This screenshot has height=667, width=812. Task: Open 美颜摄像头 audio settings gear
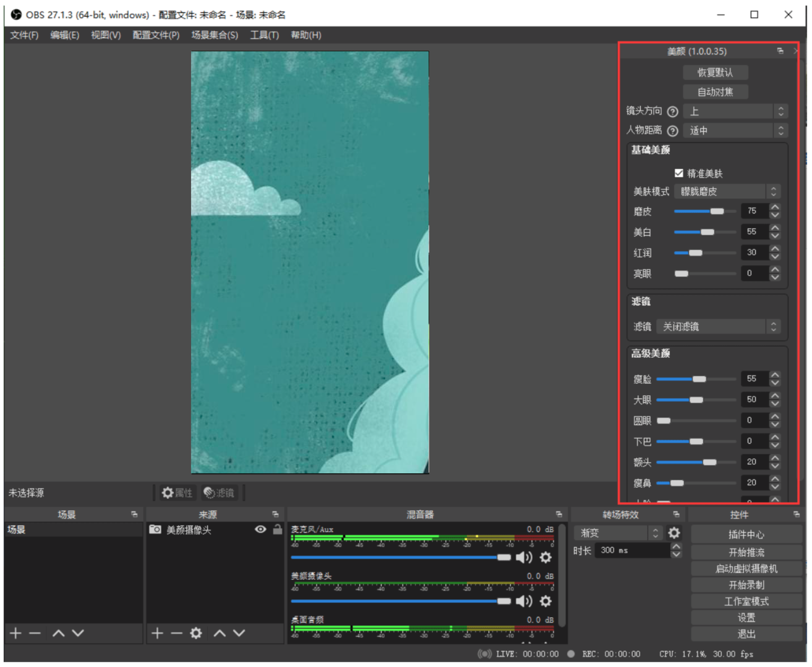coord(545,601)
